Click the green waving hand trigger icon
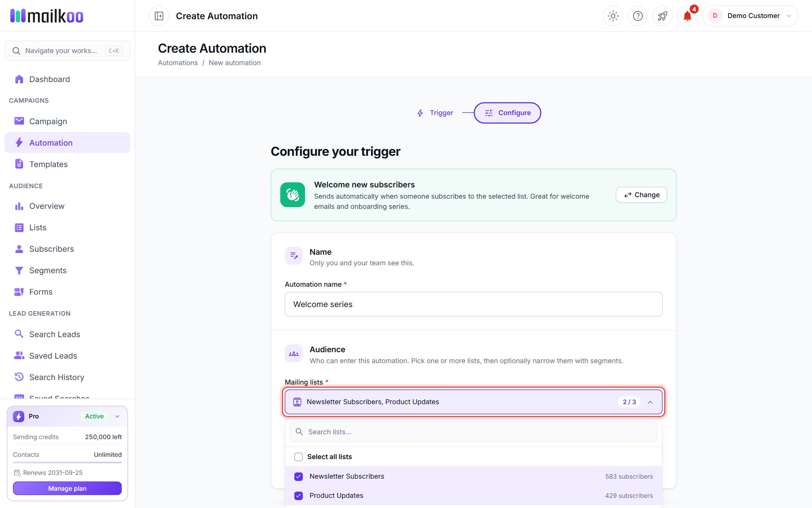This screenshot has width=812, height=508. click(x=292, y=195)
